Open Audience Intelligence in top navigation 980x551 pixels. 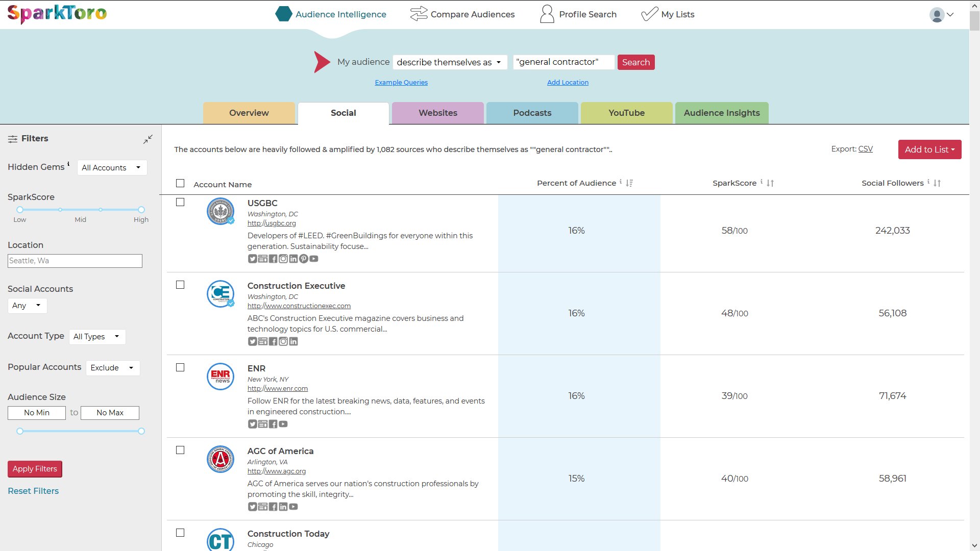click(331, 14)
